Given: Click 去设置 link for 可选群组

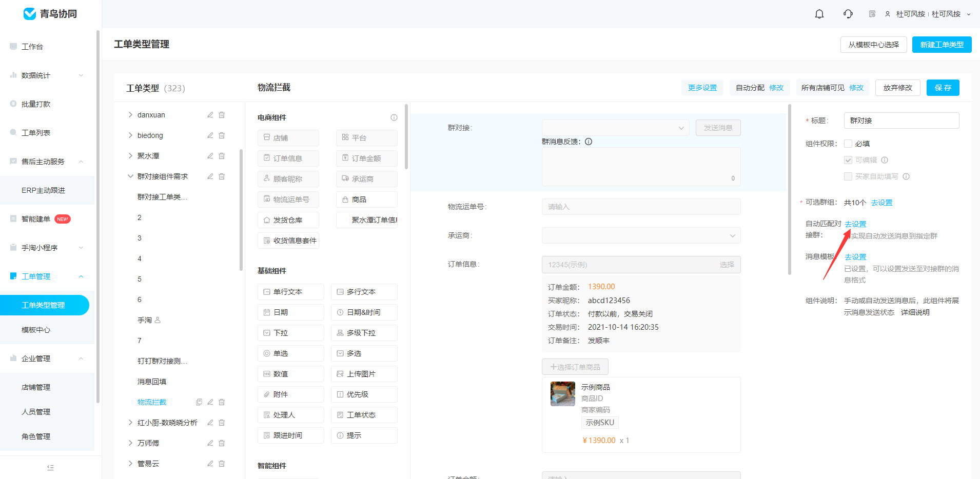Looking at the screenshot, I should point(881,203).
